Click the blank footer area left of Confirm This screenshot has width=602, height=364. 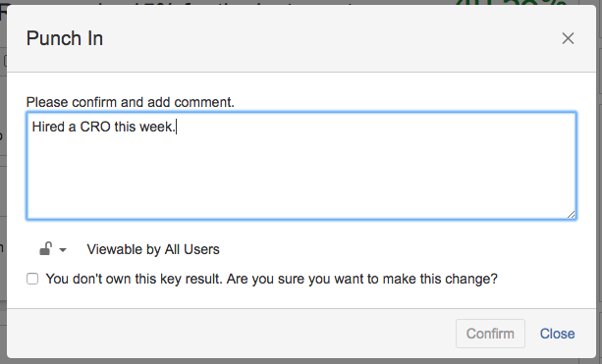[231, 334]
